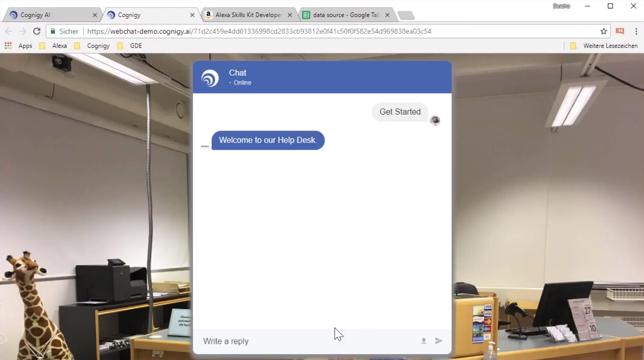Click the upload file icon in chat
This screenshot has height=360, width=644.
[x=423, y=341]
